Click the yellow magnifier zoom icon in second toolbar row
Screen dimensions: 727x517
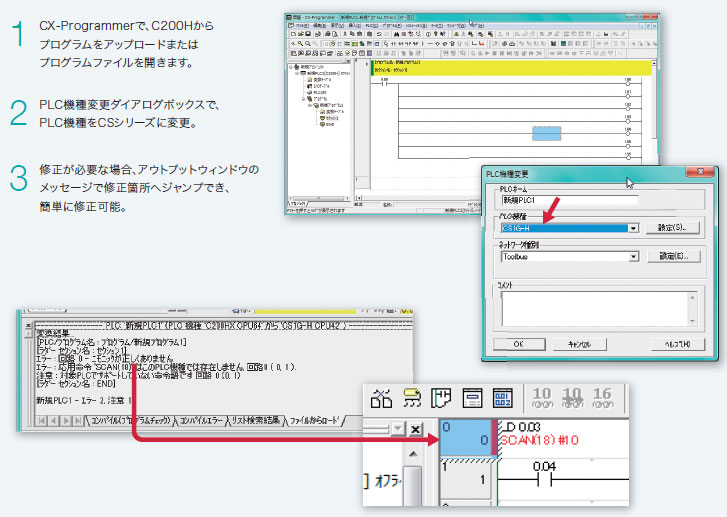300,44
